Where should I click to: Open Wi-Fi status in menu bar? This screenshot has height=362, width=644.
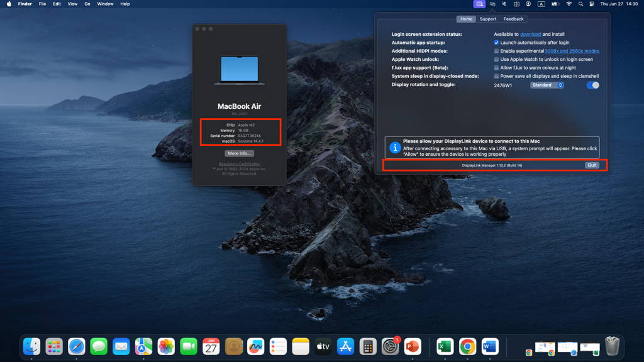click(569, 4)
